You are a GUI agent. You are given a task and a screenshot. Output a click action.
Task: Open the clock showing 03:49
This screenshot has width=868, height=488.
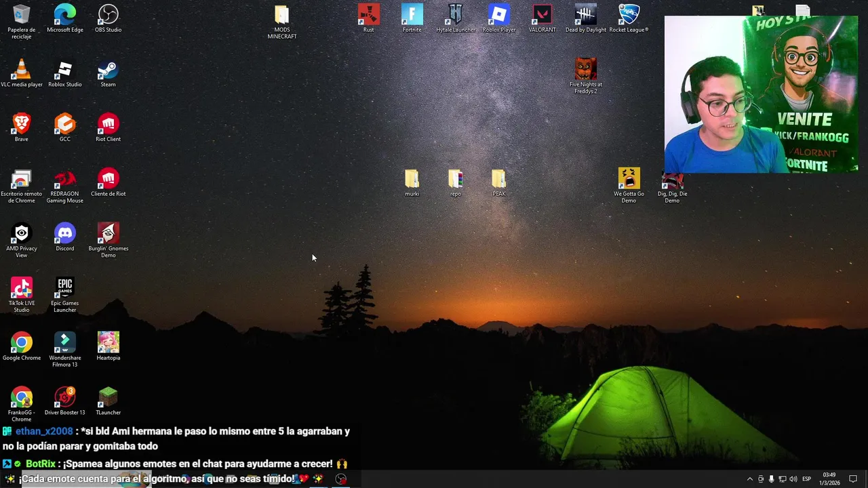pos(829,479)
